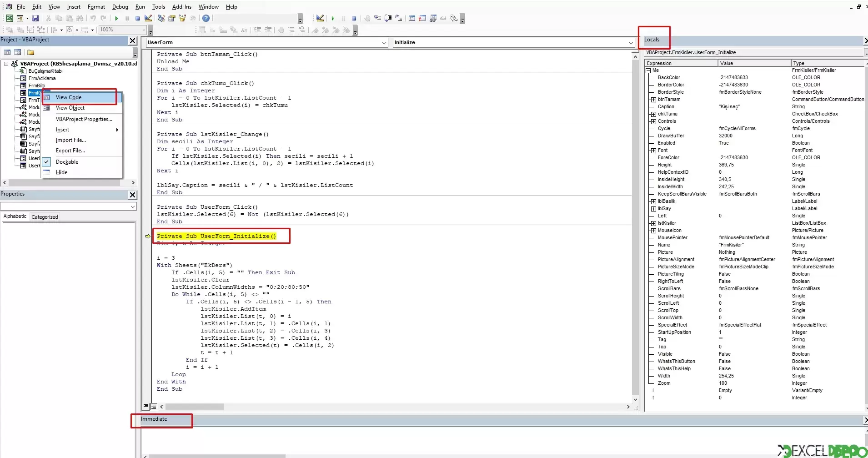Collapse the VBAProject tree node

tap(6, 64)
